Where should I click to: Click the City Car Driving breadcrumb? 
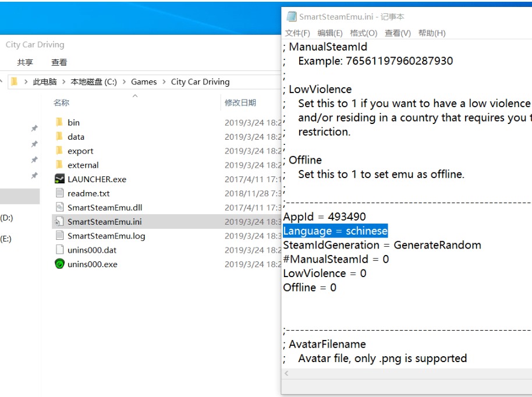coord(200,81)
